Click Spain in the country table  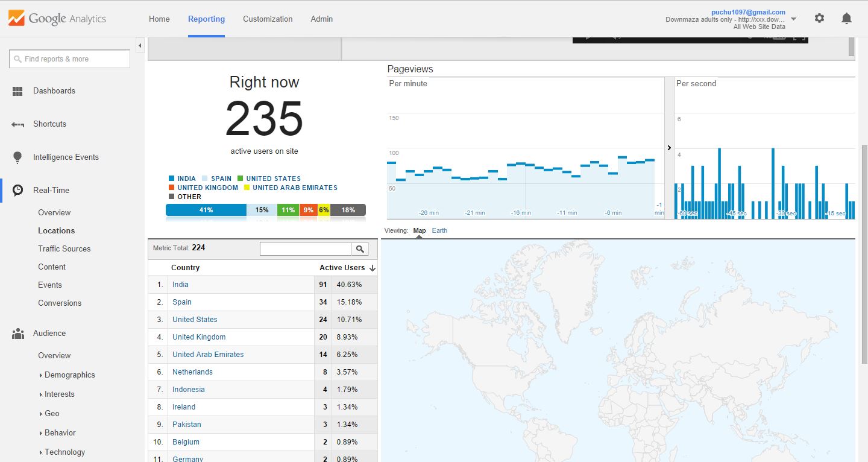(x=182, y=302)
